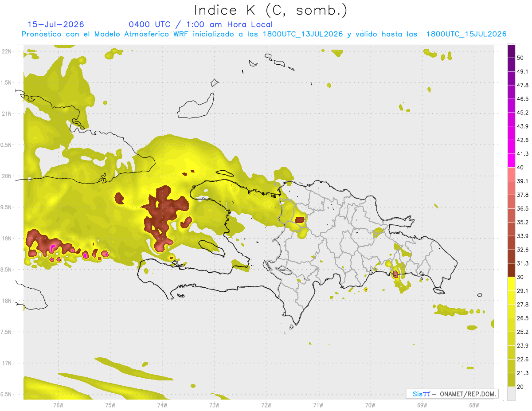Viewport: 532px width, 411px height.
Task: Click the 30 color scale value
Action: (x=520, y=277)
